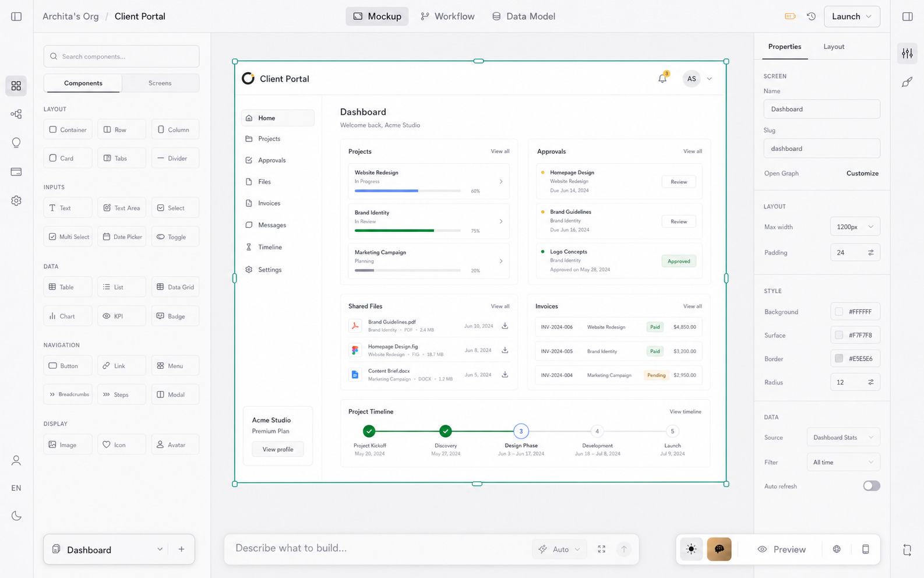
Task: Add a new screen with plus icon
Action: [181, 549]
